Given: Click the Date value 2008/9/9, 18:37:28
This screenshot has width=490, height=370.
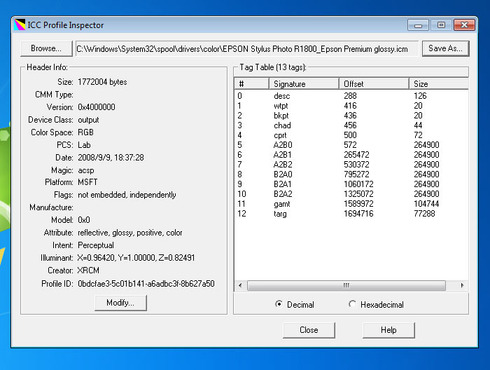Looking at the screenshot, I should 111,157.
